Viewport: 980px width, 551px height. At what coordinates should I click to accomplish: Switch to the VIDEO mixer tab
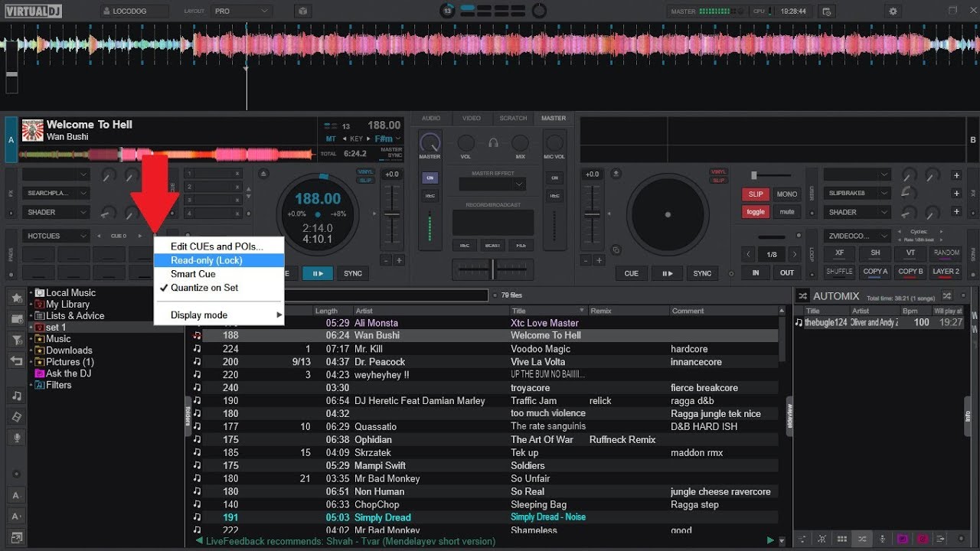point(472,119)
